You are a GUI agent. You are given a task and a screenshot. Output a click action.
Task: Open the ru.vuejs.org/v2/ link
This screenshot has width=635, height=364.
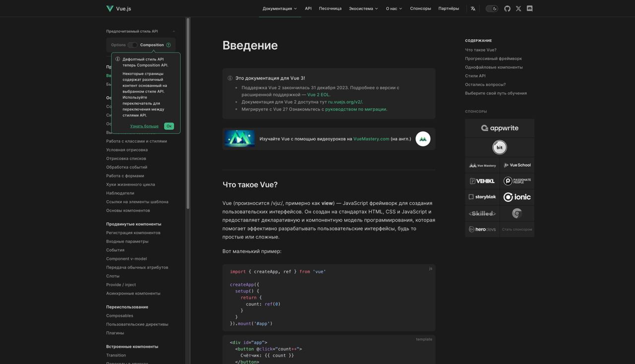(x=345, y=102)
